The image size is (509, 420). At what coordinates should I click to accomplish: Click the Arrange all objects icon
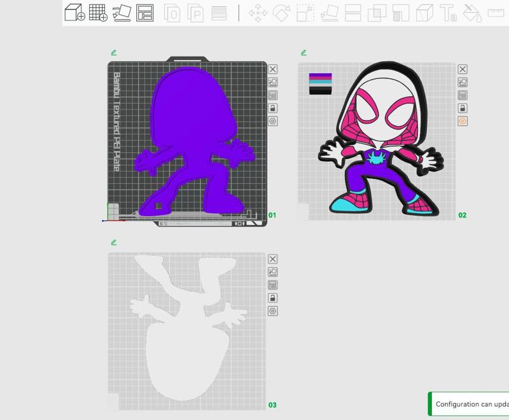145,13
